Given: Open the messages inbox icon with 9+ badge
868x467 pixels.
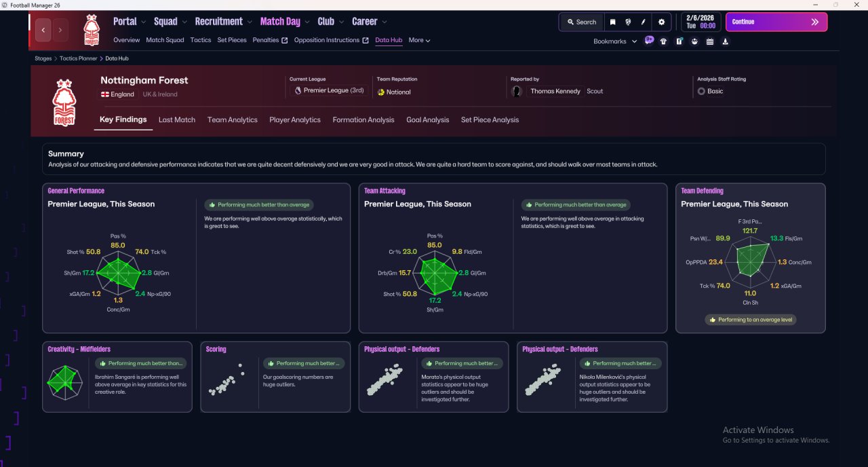Looking at the screenshot, I should click(x=649, y=41).
